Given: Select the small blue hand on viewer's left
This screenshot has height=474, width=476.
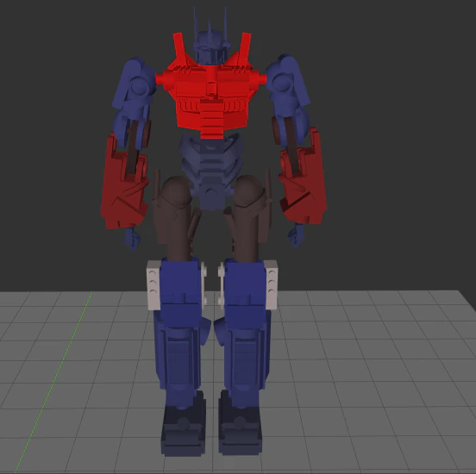Looking at the screenshot, I should coord(132,239).
